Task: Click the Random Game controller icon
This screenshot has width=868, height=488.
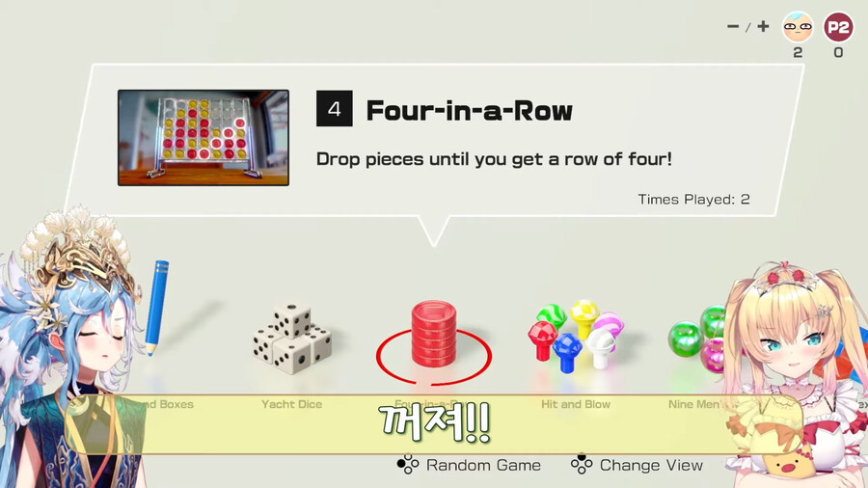Action: pyautogui.click(x=408, y=465)
